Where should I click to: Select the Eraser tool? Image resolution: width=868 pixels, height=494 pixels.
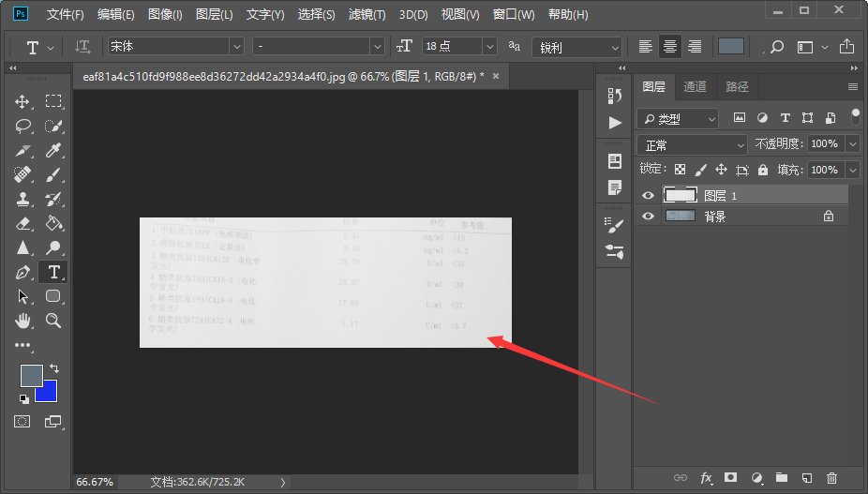click(22, 223)
